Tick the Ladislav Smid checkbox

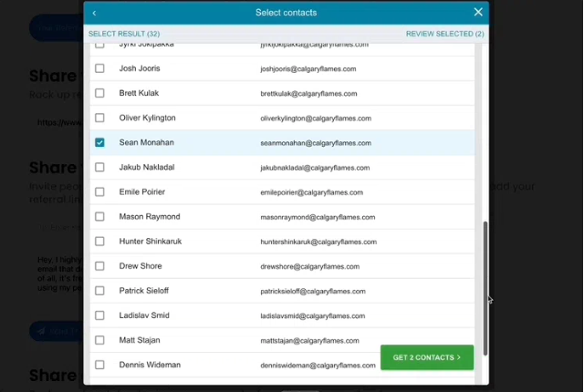tap(99, 315)
